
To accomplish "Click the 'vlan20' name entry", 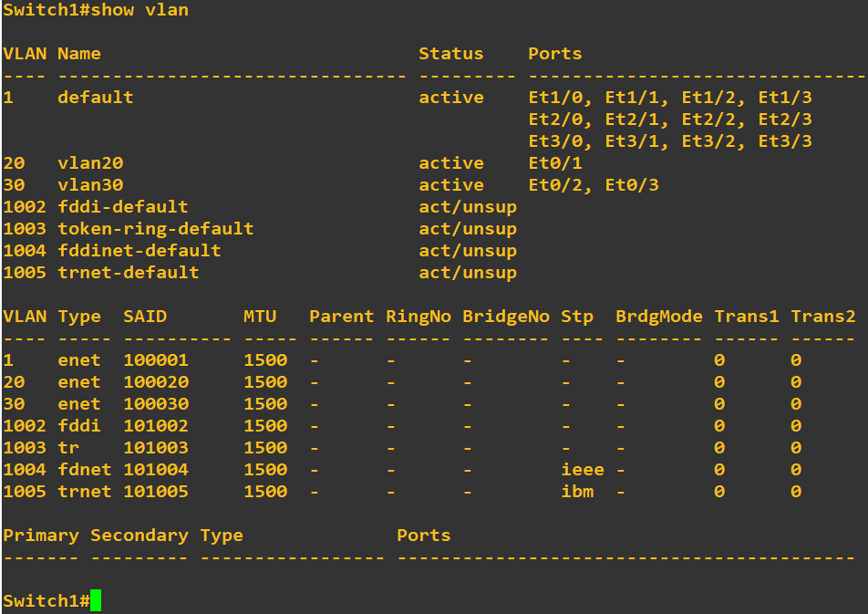I will pyautogui.click(x=90, y=163).
